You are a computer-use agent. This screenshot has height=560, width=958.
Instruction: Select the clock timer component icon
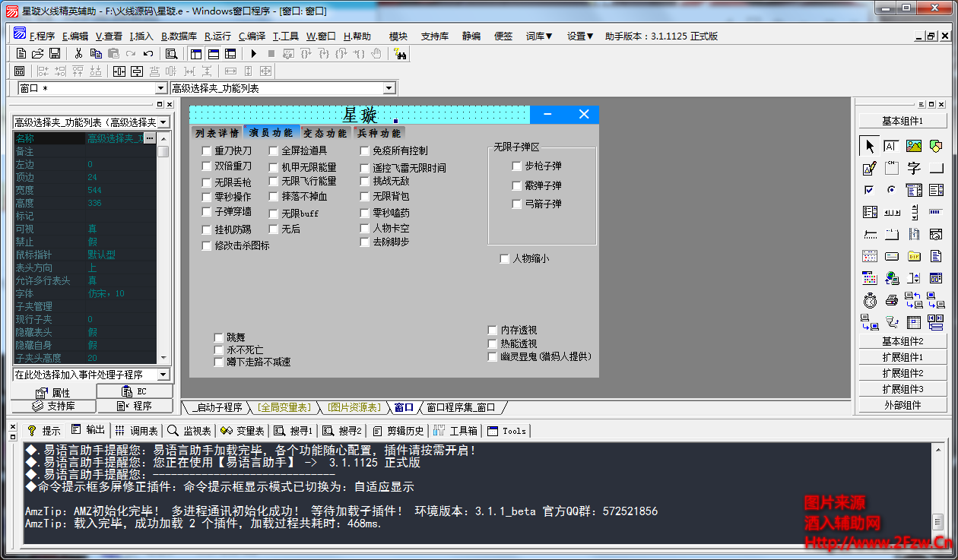pyautogui.click(x=869, y=301)
